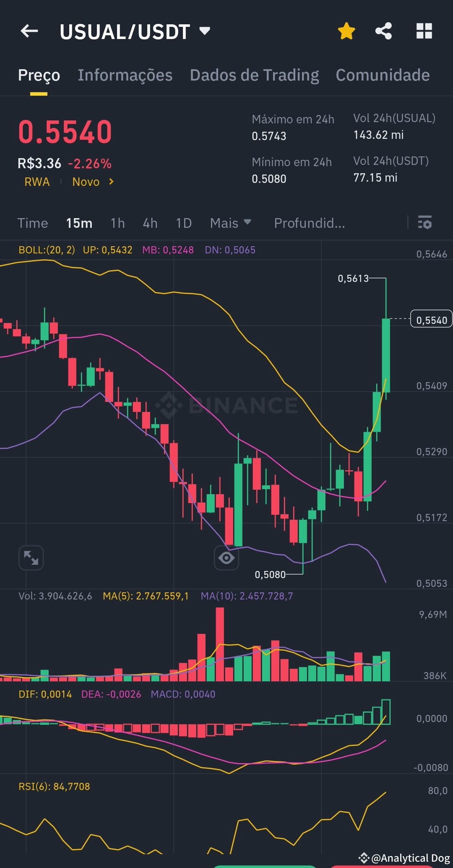Tap the 0,5540 price tag on chart
The height and width of the screenshot is (868, 453).
point(431,320)
